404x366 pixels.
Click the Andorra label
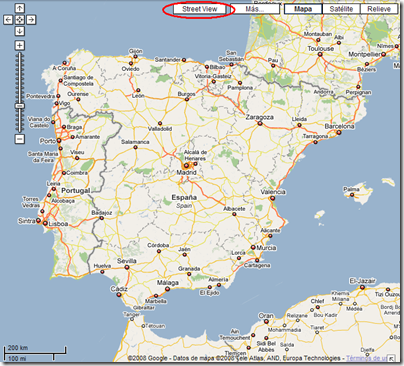click(323, 92)
